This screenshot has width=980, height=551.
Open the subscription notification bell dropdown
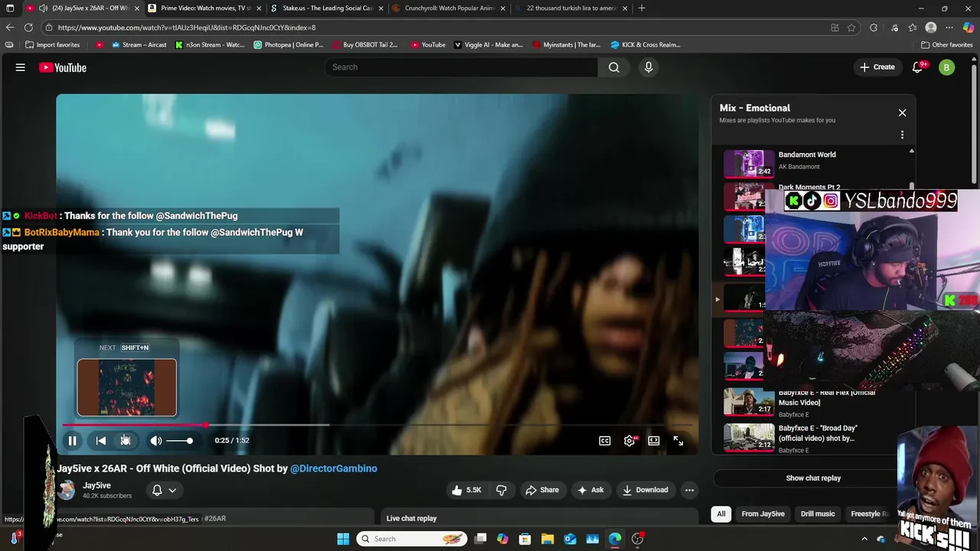pyautogui.click(x=164, y=491)
